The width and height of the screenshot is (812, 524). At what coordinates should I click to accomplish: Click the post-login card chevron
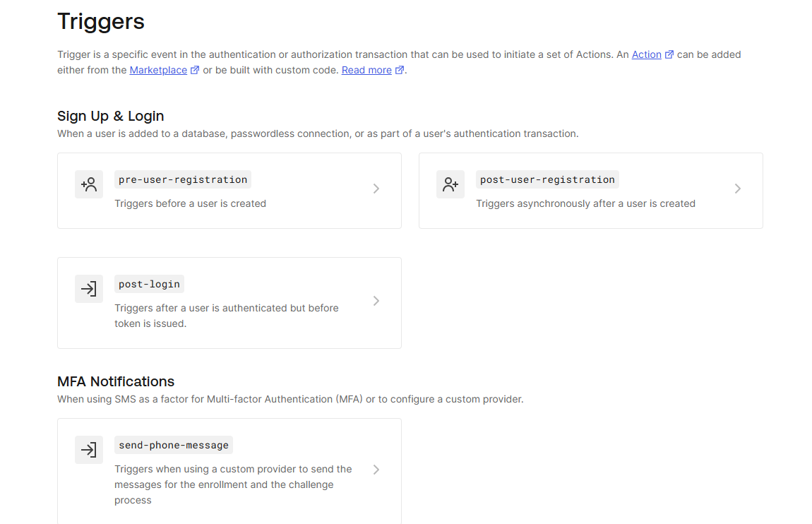pyautogui.click(x=376, y=301)
